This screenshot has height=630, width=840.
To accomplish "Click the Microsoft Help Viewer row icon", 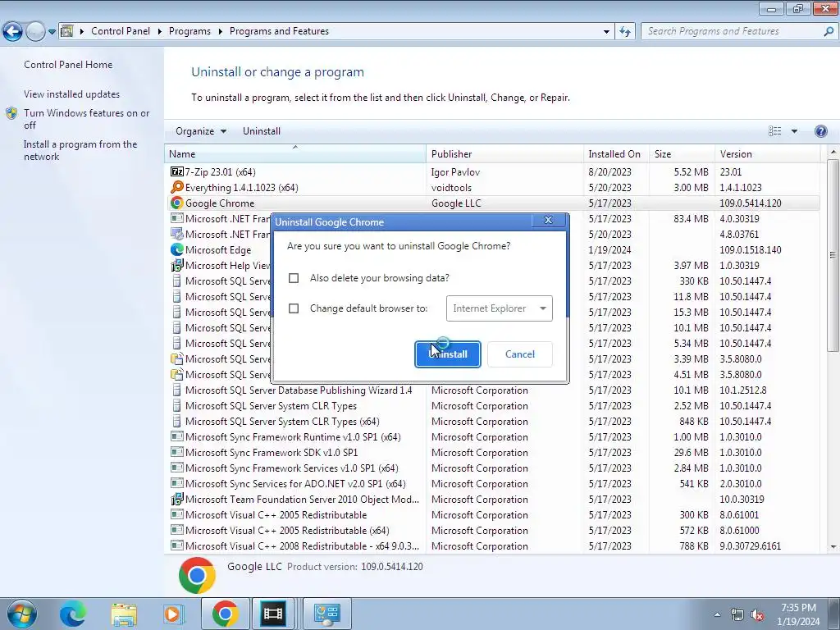I will pyautogui.click(x=177, y=265).
